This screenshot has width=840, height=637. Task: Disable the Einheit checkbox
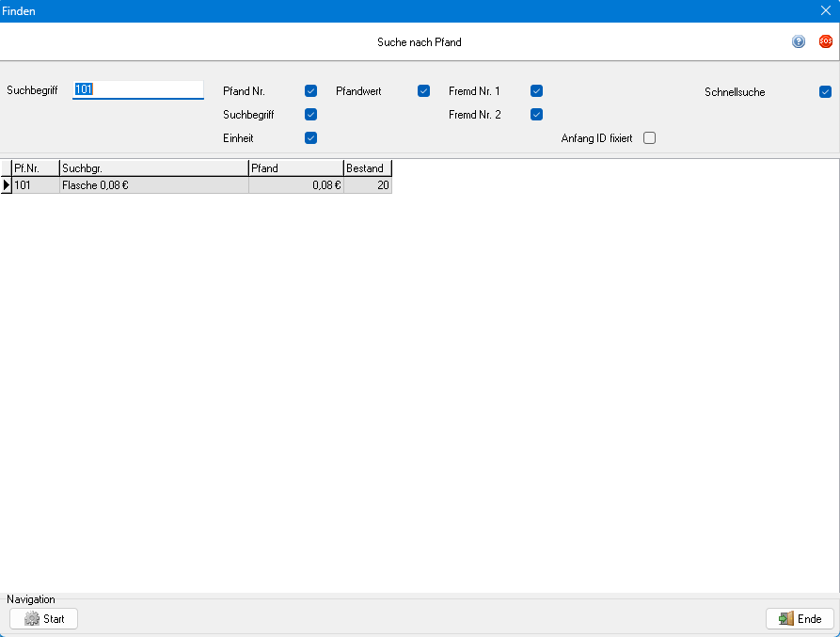pyautogui.click(x=310, y=138)
